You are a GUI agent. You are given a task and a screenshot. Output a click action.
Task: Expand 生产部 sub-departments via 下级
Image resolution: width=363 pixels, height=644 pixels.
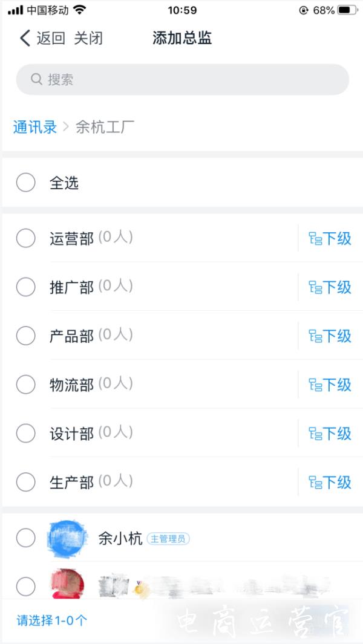click(330, 482)
